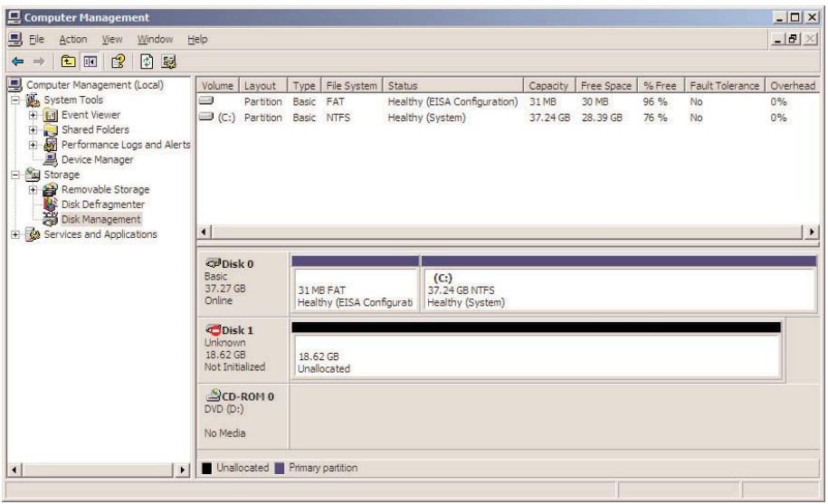The width and height of the screenshot is (828, 504).
Task: Select the (C:) 37.24 GB NTFS partition block
Action: click(619, 284)
